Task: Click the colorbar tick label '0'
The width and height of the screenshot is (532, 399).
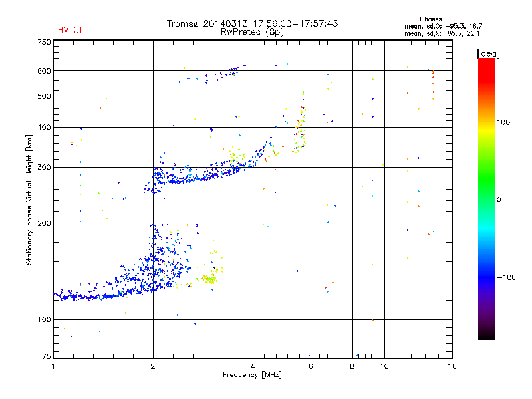Action: point(499,200)
